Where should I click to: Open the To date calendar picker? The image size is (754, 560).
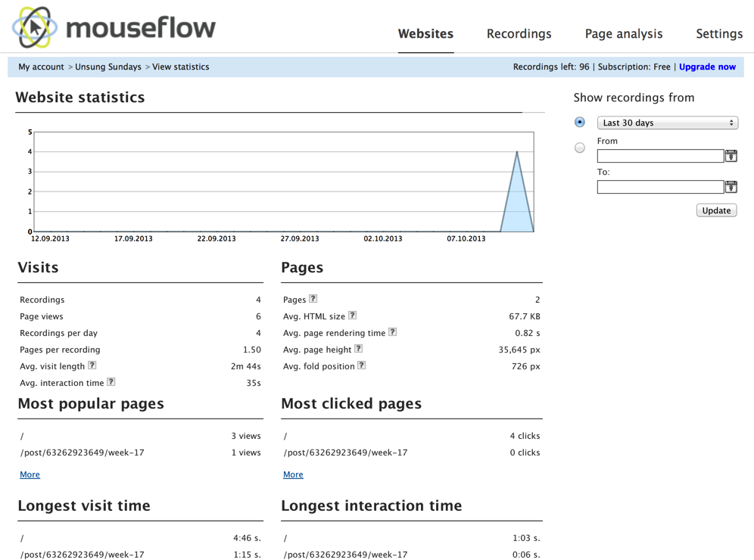click(x=731, y=187)
